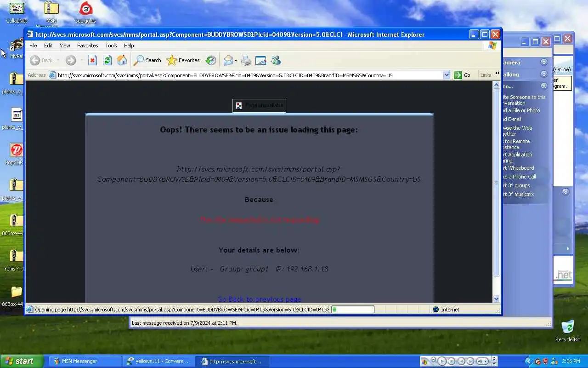Click 'Send E-mail' link in the conversation sidebar
The height and width of the screenshot is (368, 588).
(512, 119)
